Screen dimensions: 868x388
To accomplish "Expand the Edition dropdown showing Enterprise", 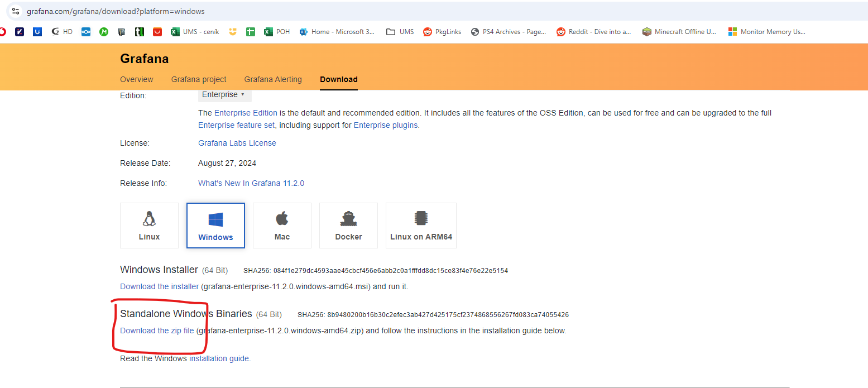I will point(224,95).
